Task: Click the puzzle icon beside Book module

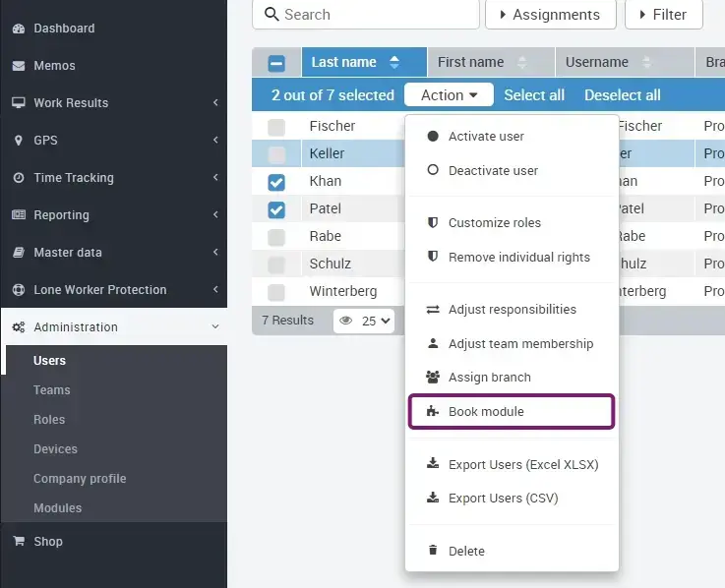Action: click(x=433, y=412)
